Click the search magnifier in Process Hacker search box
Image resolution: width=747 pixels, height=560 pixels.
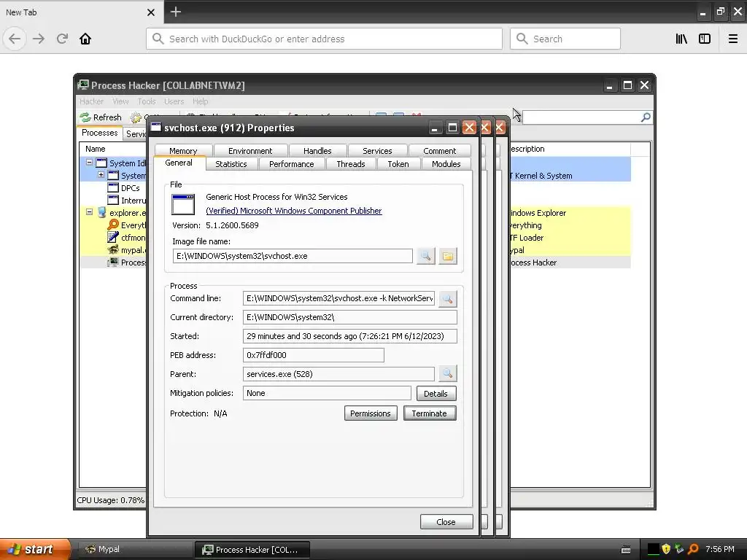point(646,117)
